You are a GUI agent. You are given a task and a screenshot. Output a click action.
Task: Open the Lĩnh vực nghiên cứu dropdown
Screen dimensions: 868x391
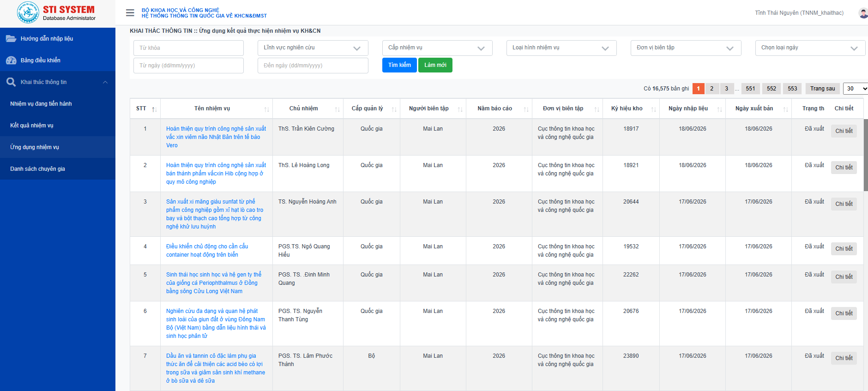pyautogui.click(x=313, y=48)
